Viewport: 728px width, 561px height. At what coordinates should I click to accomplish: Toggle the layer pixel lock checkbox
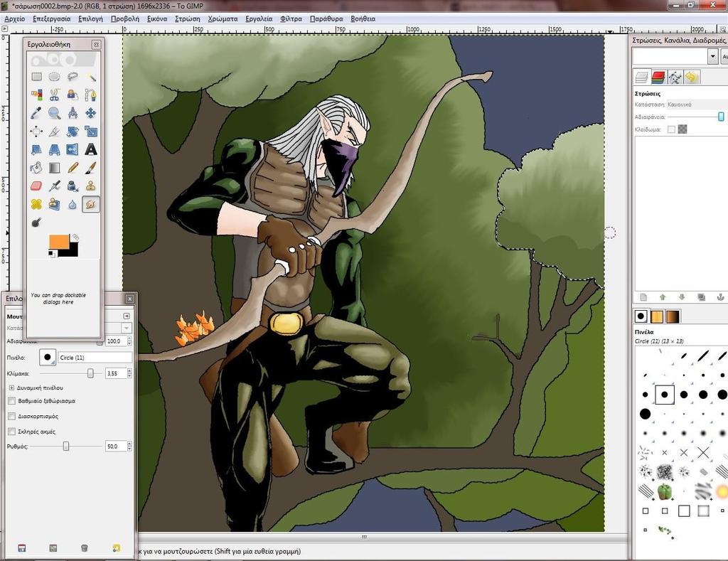coord(671,129)
